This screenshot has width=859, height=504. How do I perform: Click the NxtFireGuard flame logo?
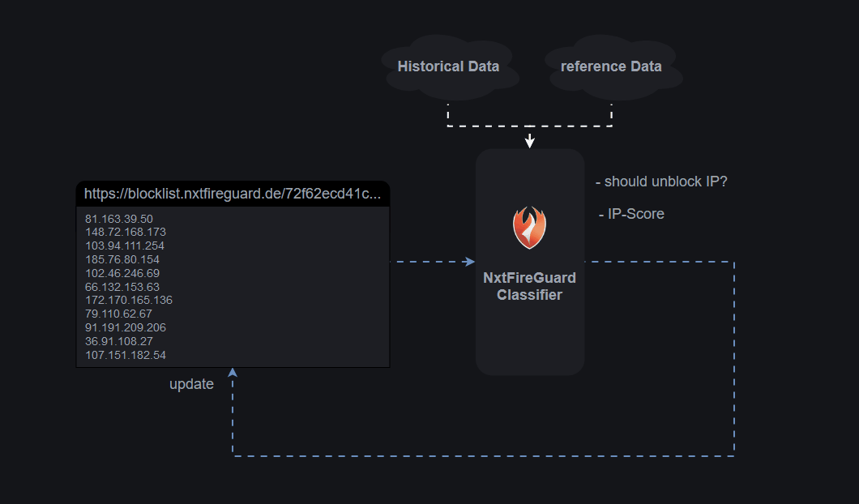[x=529, y=227]
